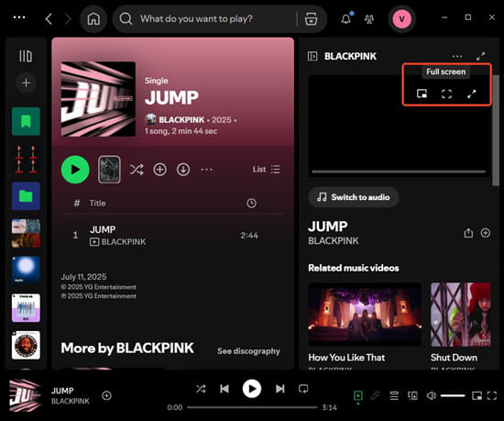The width and height of the screenshot is (504, 421).
Task: Go back with the left arrow
Action: (x=49, y=19)
